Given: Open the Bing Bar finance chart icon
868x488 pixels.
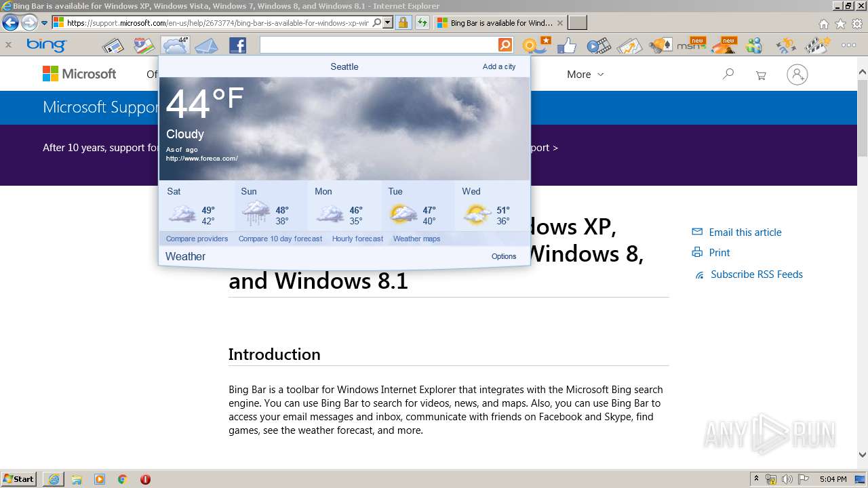Looking at the screenshot, I should tap(629, 45).
